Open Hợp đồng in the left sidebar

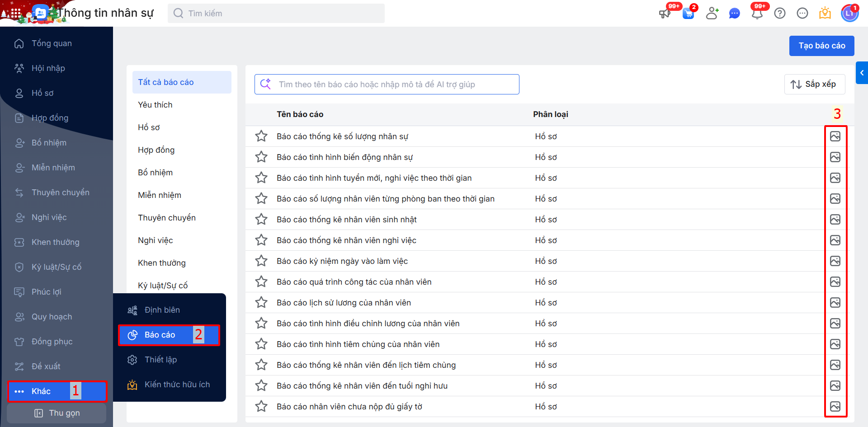(x=50, y=118)
